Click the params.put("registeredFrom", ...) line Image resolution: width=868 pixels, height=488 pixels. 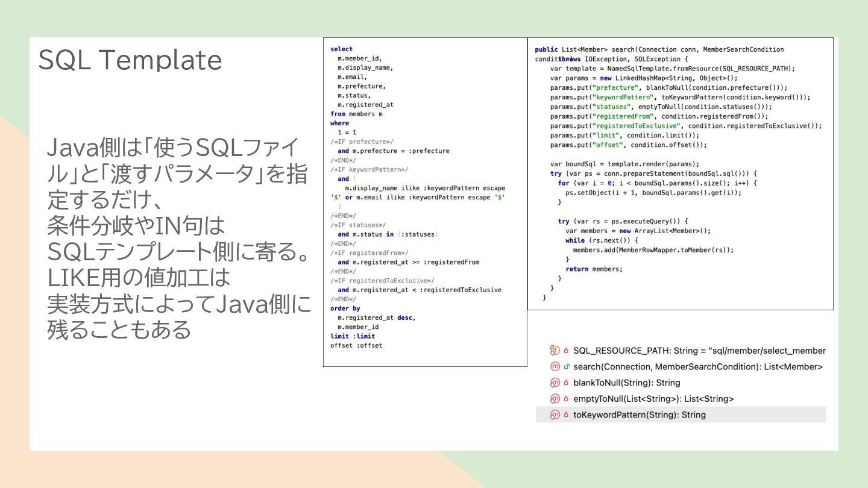point(659,116)
